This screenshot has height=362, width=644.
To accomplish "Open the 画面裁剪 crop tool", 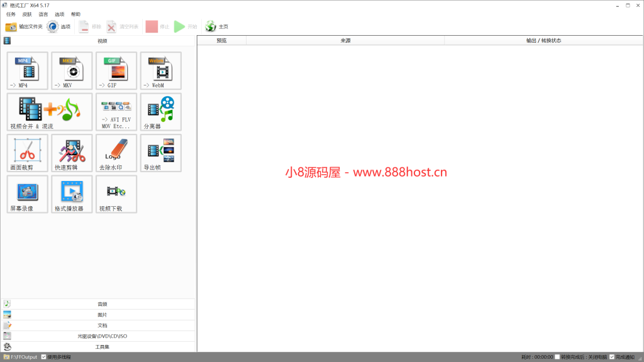I will click(x=27, y=153).
